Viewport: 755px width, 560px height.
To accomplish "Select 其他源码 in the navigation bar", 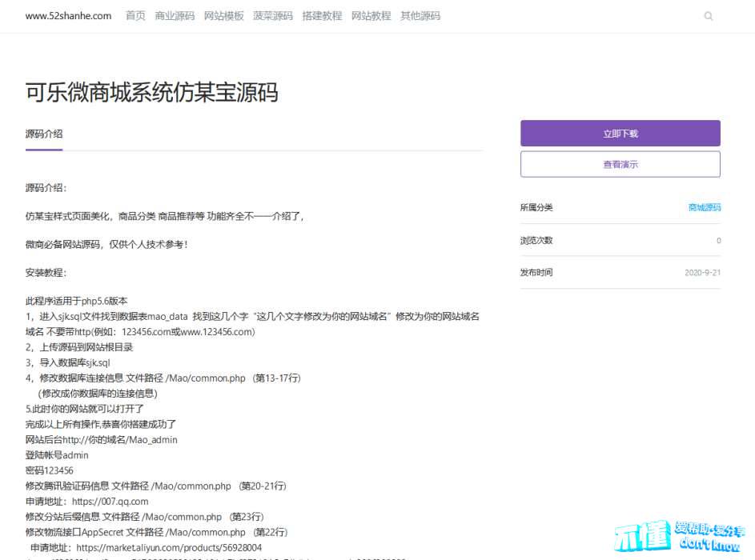I will (x=420, y=16).
